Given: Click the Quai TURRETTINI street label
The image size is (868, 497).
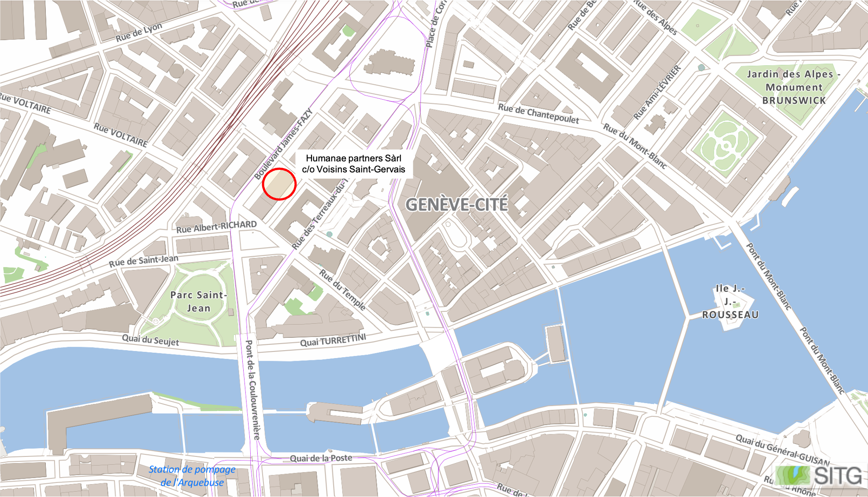Looking at the screenshot, I should pos(333,340).
